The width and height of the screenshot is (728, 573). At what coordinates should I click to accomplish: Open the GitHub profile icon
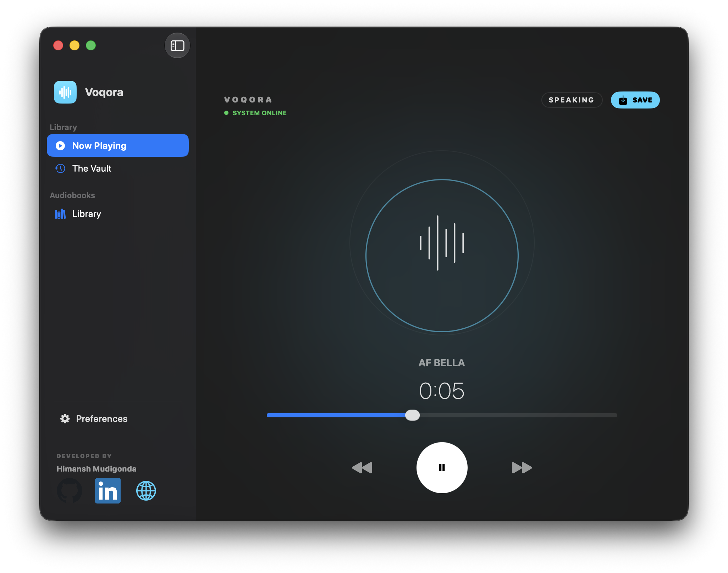tap(70, 491)
